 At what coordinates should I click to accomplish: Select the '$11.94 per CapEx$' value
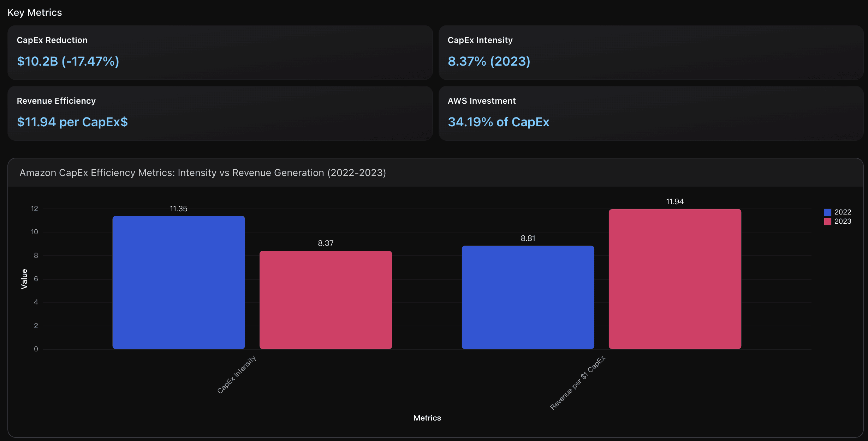[72, 122]
